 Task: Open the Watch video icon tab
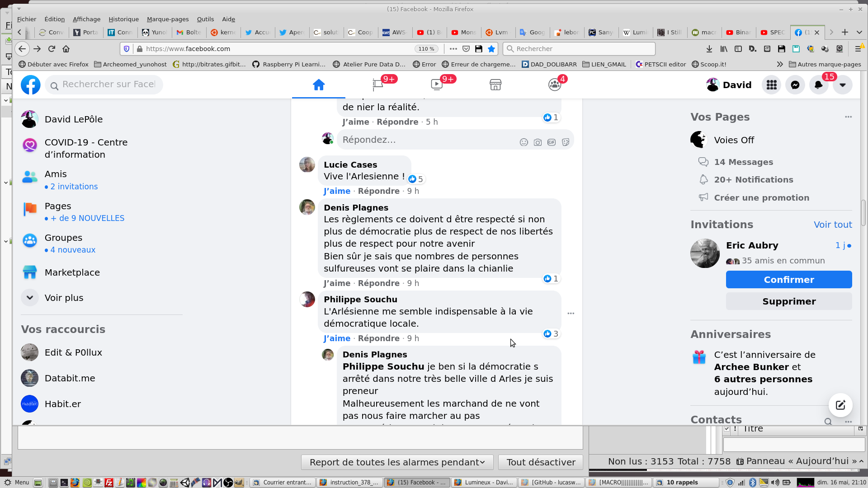coord(436,85)
